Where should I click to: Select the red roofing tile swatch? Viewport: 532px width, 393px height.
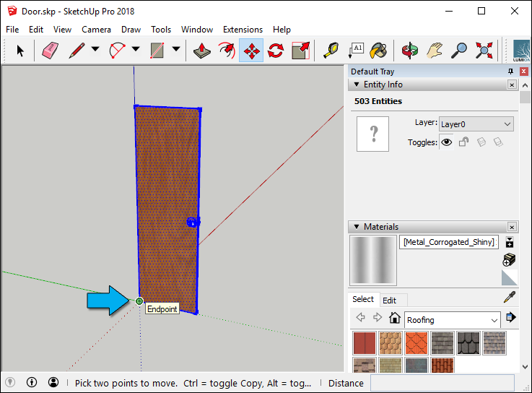click(x=364, y=342)
